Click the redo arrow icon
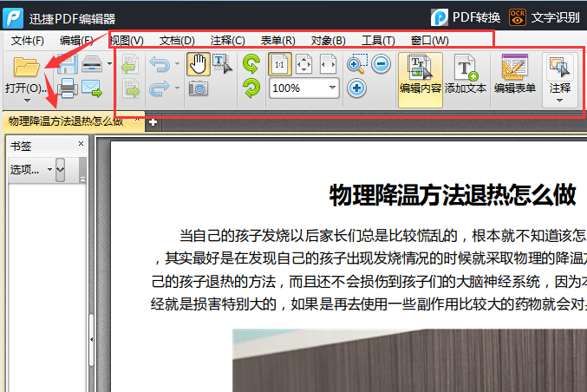The image size is (587, 392). coord(160,88)
